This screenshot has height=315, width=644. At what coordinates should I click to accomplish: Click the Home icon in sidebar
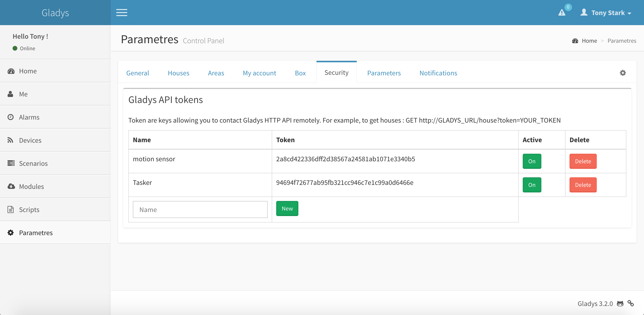click(x=11, y=71)
